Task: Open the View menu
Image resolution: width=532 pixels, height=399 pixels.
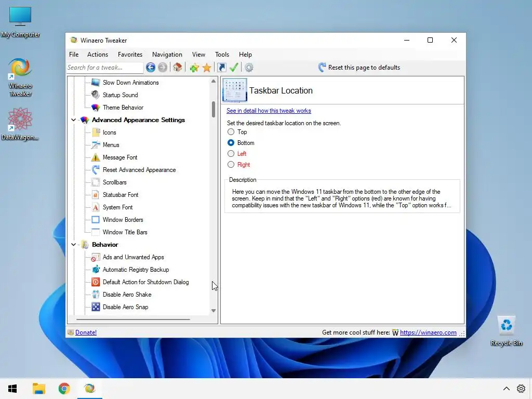Action: point(198,54)
